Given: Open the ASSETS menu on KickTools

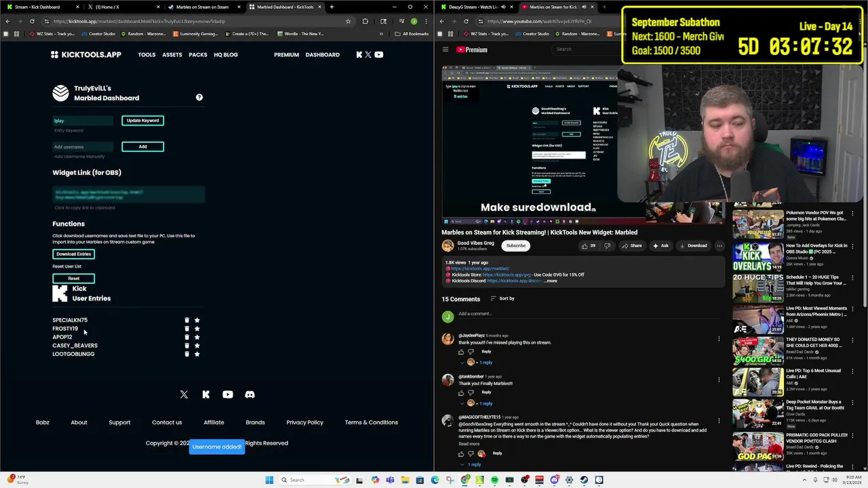Looking at the screenshot, I should (x=172, y=55).
